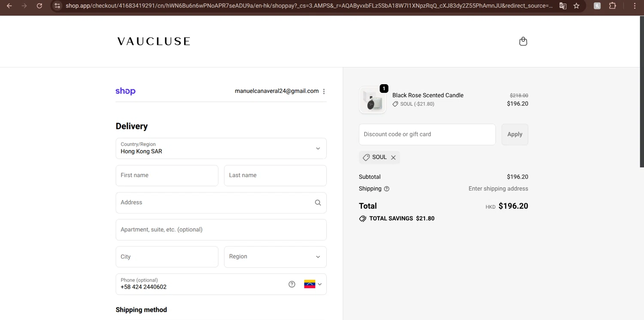Bookmark this page with star icon

[577, 6]
